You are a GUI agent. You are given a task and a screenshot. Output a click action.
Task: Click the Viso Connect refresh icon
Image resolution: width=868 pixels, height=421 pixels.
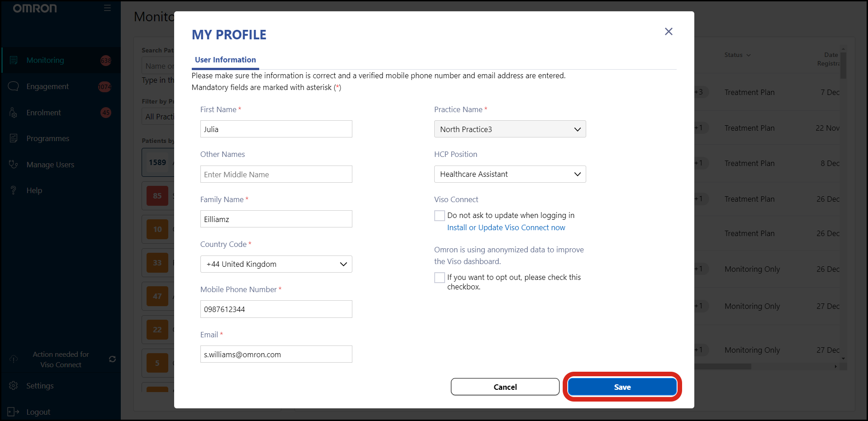(x=112, y=359)
